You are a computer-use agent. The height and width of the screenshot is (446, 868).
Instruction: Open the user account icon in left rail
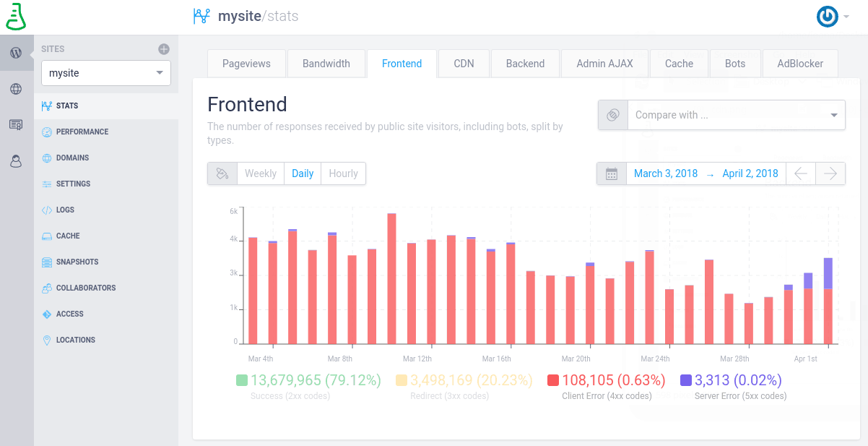(x=16, y=161)
